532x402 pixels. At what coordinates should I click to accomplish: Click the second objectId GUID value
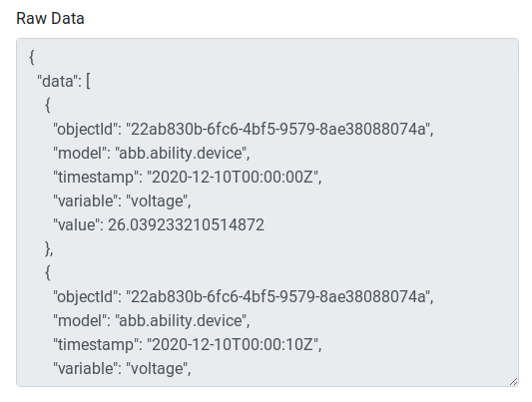279,296
